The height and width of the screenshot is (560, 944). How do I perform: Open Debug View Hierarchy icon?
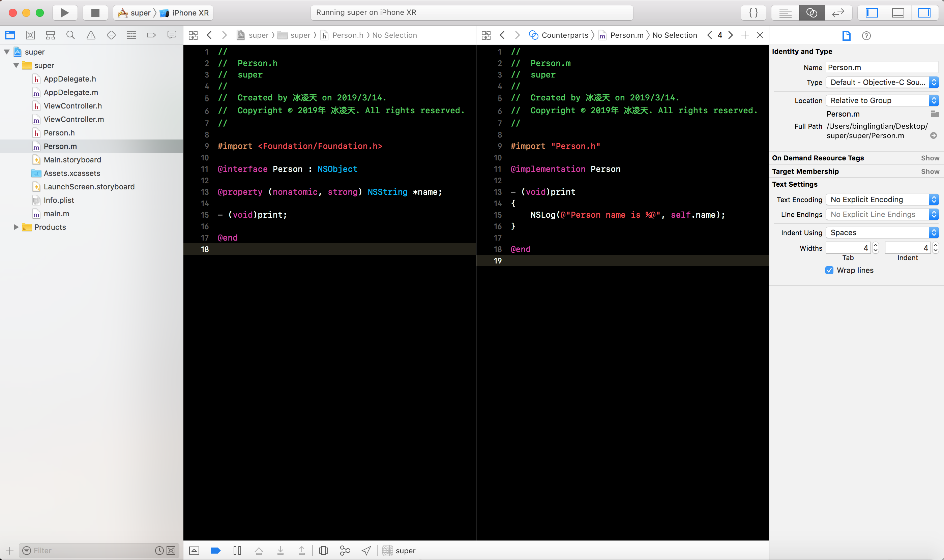(324, 551)
